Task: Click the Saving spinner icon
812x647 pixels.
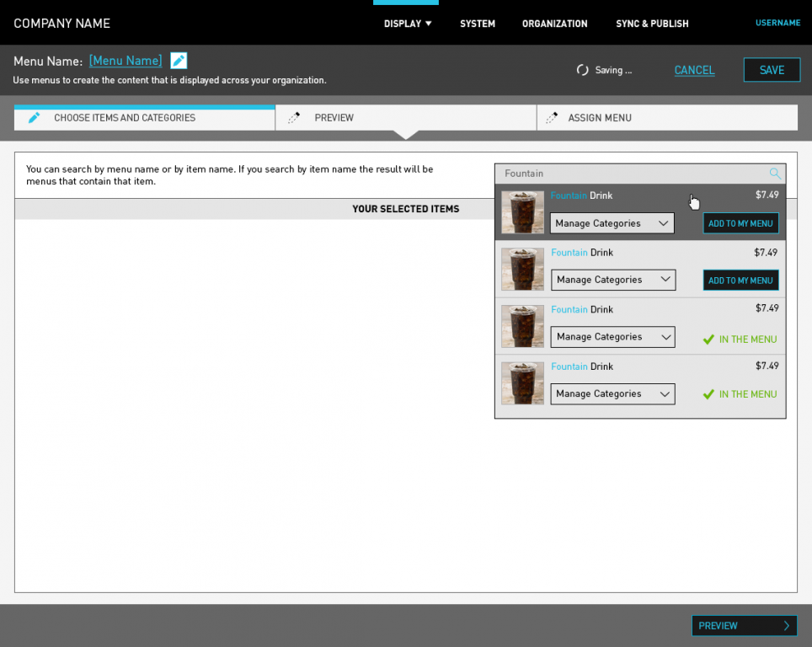Action: pyautogui.click(x=582, y=70)
